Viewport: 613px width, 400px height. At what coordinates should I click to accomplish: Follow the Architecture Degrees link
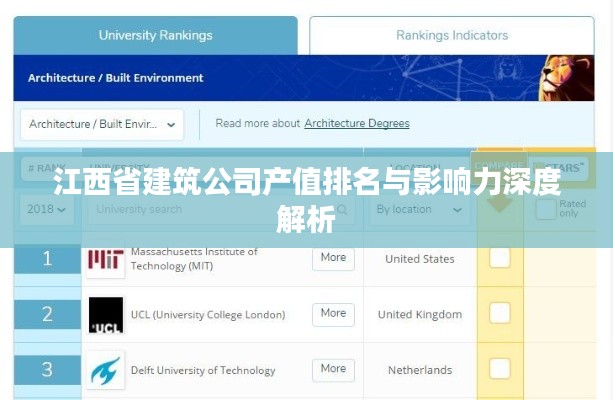coord(357,123)
